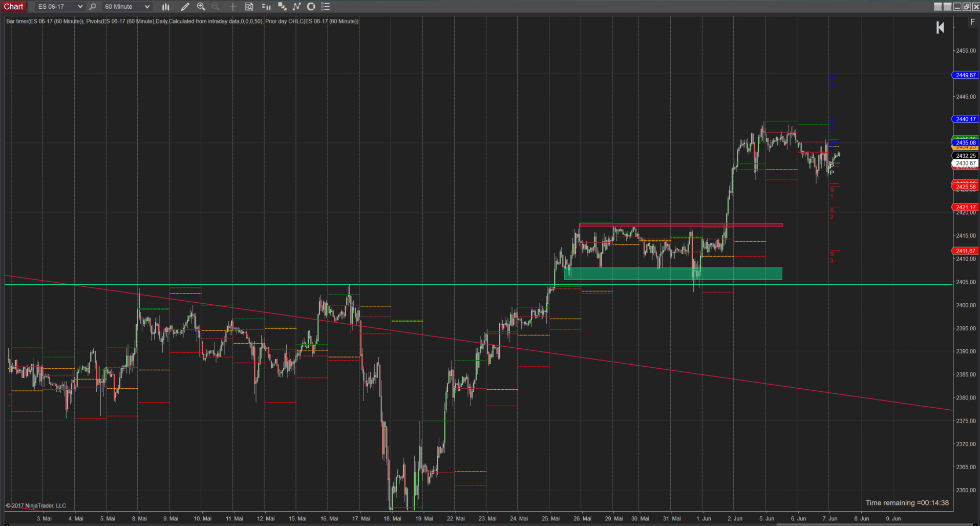This screenshot has width=980, height=526.
Task: Expand the ES 06-17 instrument dropdown
Action: [x=80, y=7]
